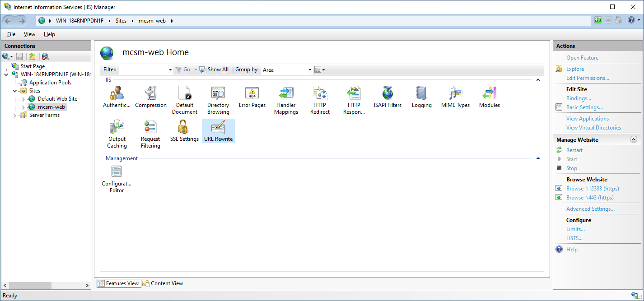The height and width of the screenshot is (301, 644).
Task: Open the Modules feature
Action: 490,97
